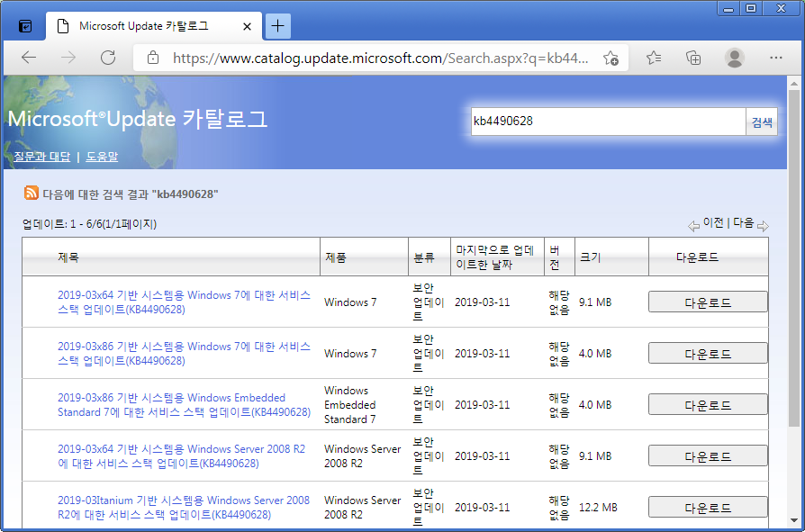805x532 pixels.
Task: Open x64 Windows Server 2008 R2 update link
Action: (181, 456)
